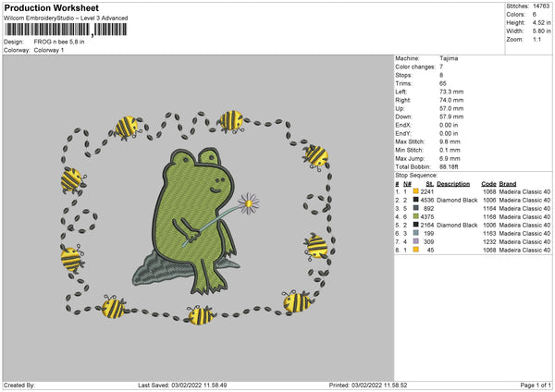Click the Colors value 6

(x=535, y=15)
